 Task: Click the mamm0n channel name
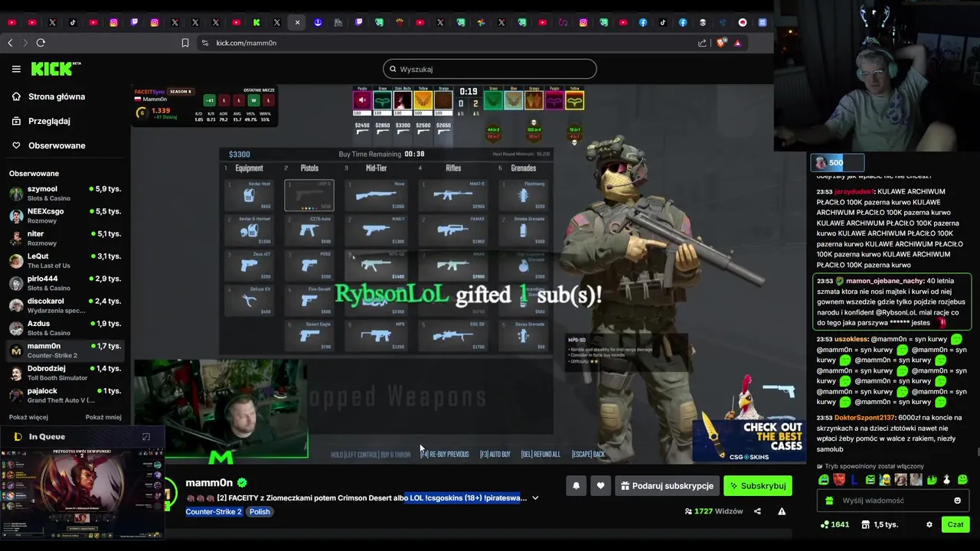click(209, 483)
